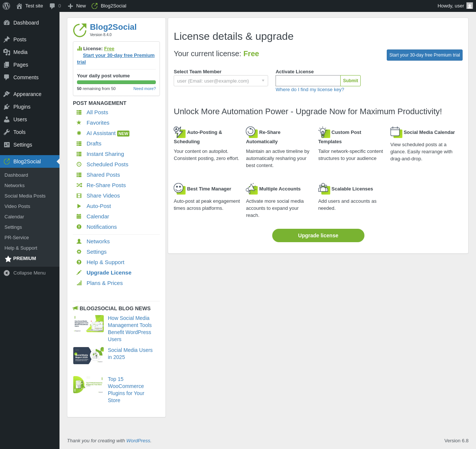Click the daily post volume progress bar

[116, 82]
